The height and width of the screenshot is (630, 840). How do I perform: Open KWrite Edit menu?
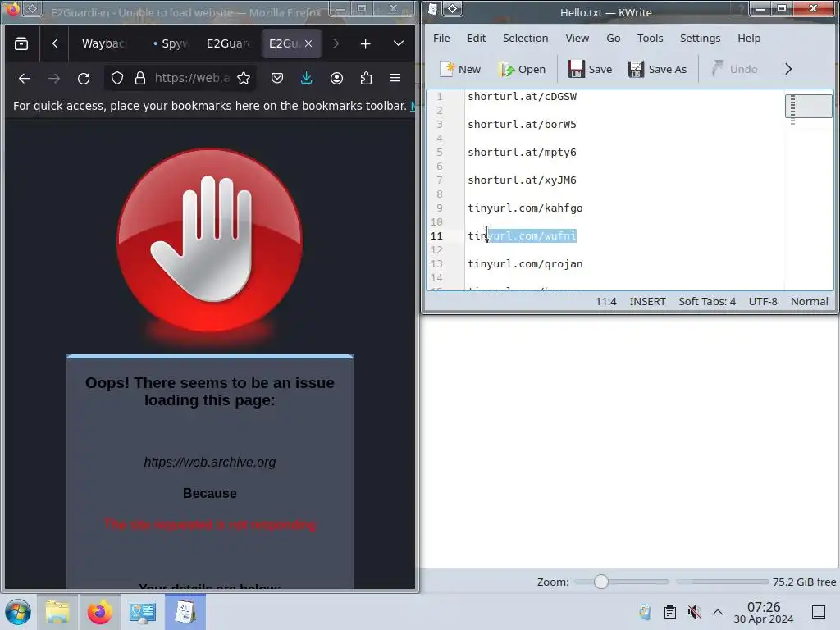(477, 38)
